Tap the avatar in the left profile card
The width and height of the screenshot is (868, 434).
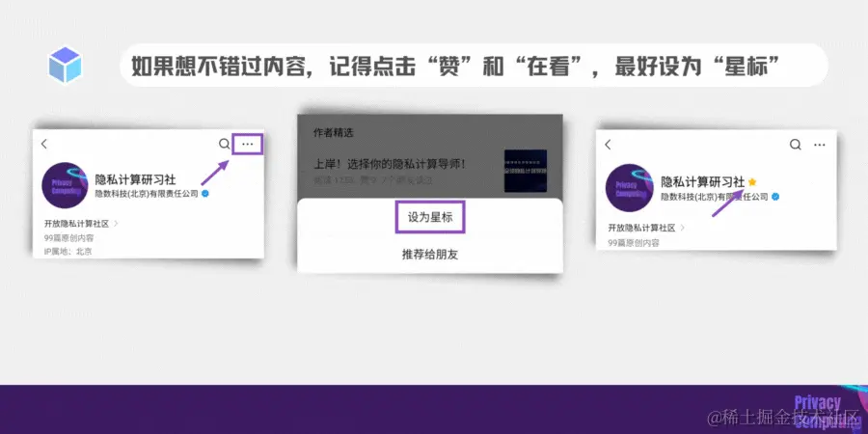tap(65, 185)
